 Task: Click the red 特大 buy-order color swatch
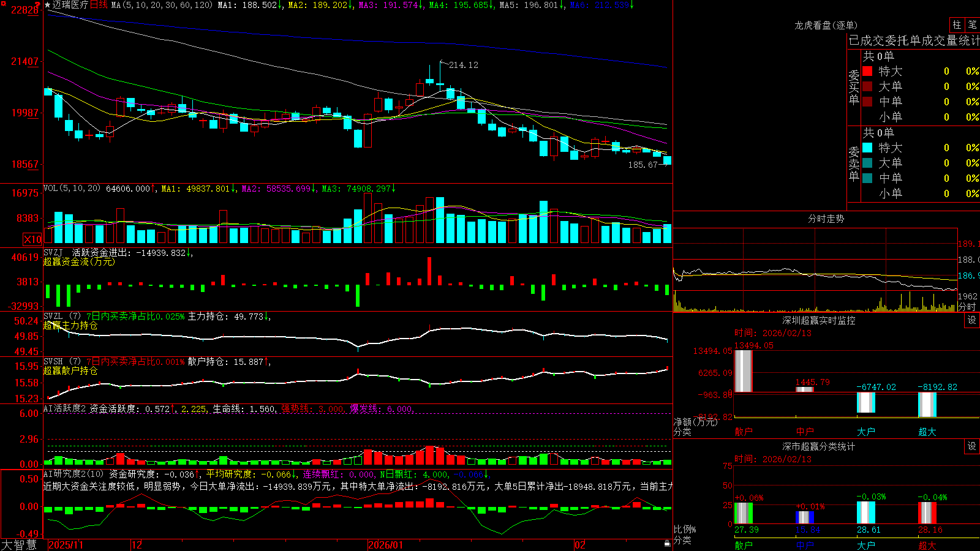pos(867,71)
